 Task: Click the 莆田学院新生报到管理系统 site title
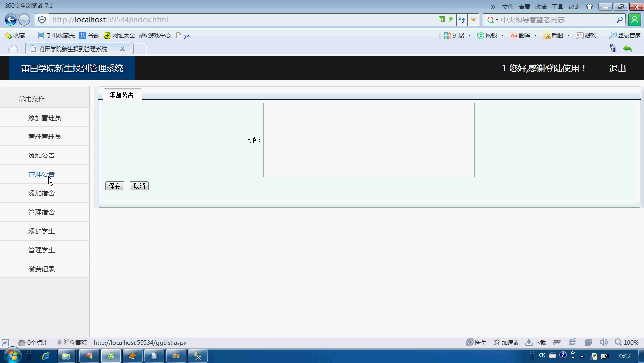72,69
